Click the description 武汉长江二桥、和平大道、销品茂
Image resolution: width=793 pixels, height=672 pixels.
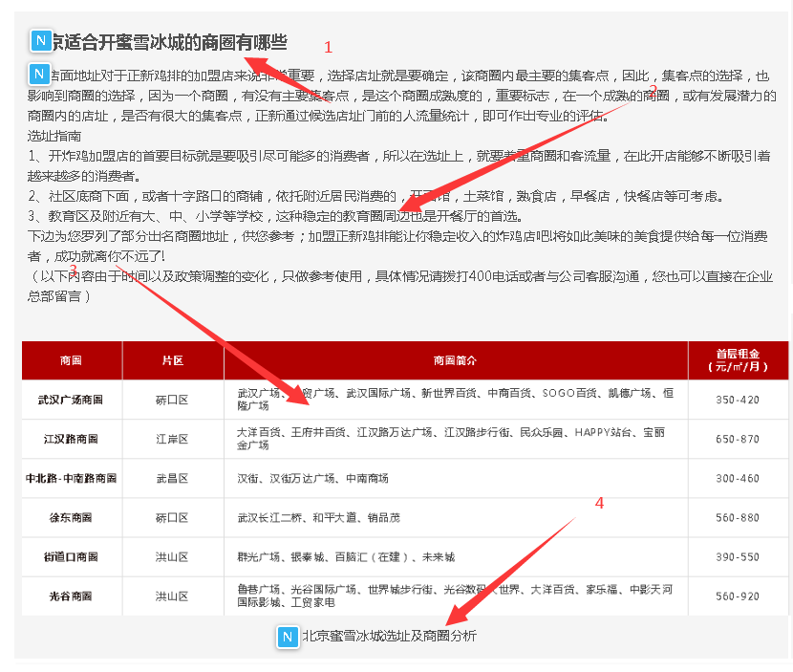click(318, 518)
